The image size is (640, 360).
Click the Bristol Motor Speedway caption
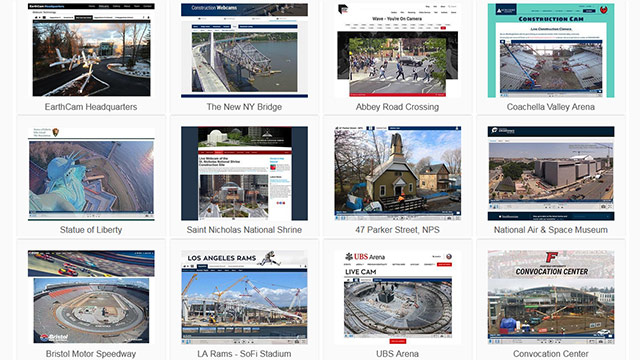91,354
